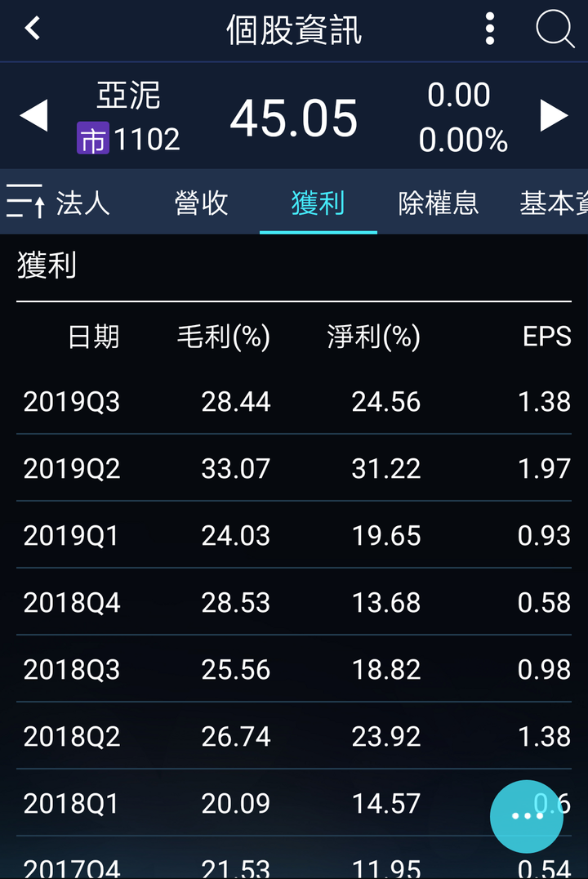Tap net margin 13.68 for 2018Q4
Image resolution: width=588 pixels, height=879 pixels.
pyautogui.click(x=386, y=603)
